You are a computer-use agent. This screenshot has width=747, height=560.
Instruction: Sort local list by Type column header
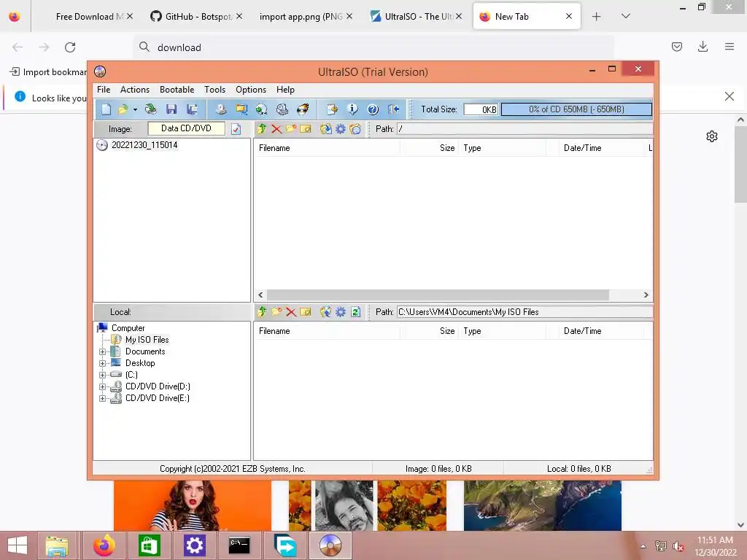click(503, 331)
